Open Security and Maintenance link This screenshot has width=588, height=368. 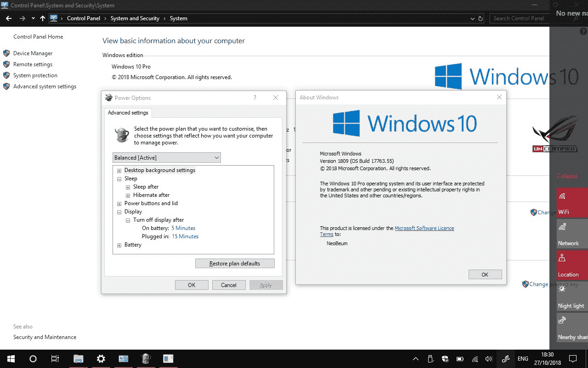45,337
